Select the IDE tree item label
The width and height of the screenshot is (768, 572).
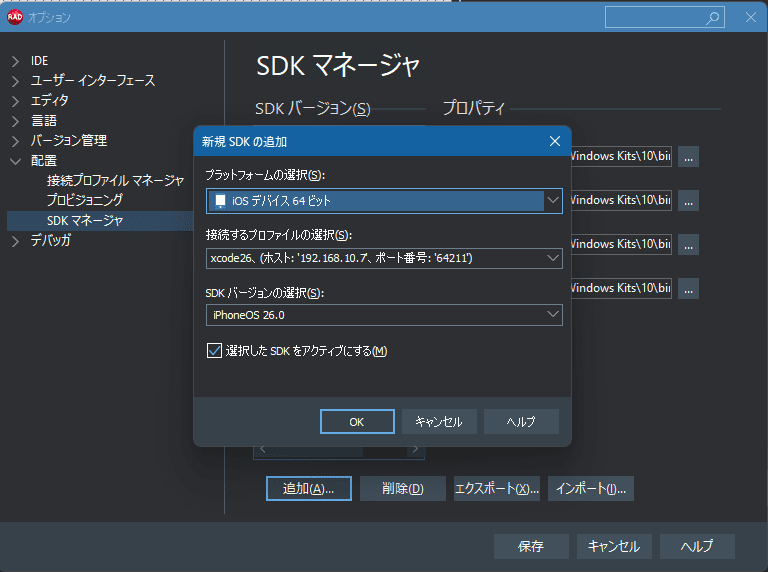(39, 61)
